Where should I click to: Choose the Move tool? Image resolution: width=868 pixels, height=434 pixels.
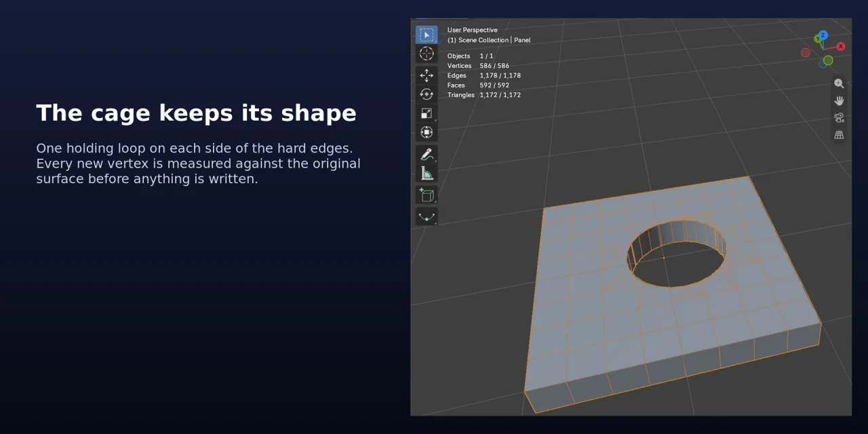click(x=427, y=75)
